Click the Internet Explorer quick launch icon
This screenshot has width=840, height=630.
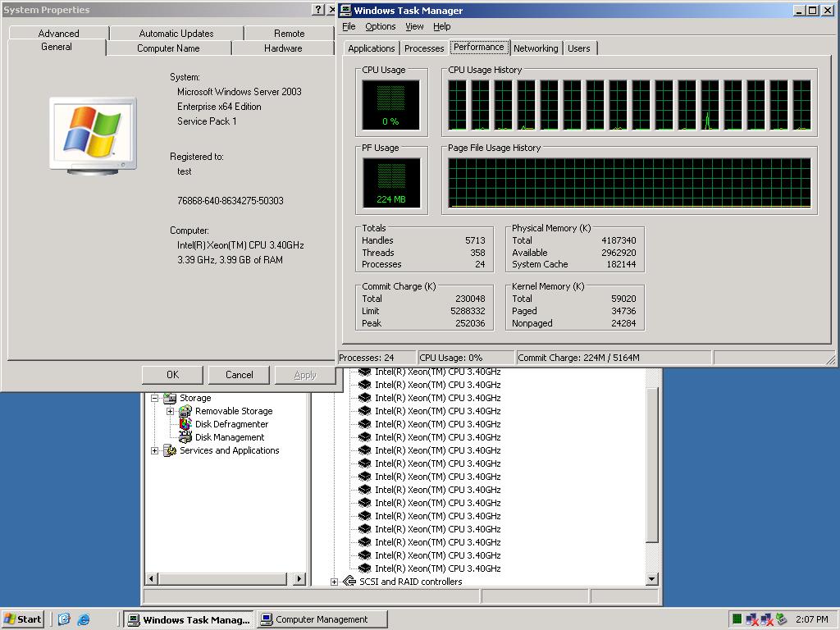83,619
